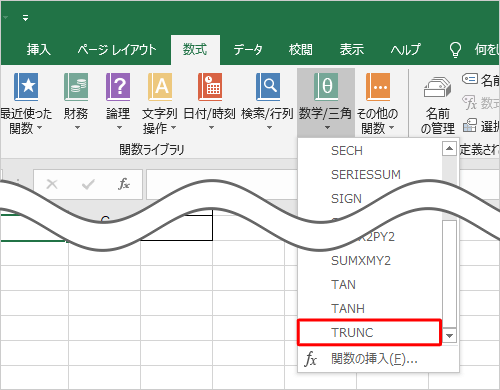Click the Enter checkmark in formula bar
This screenshot has width=500, height=390.
(x=88, y=184)
